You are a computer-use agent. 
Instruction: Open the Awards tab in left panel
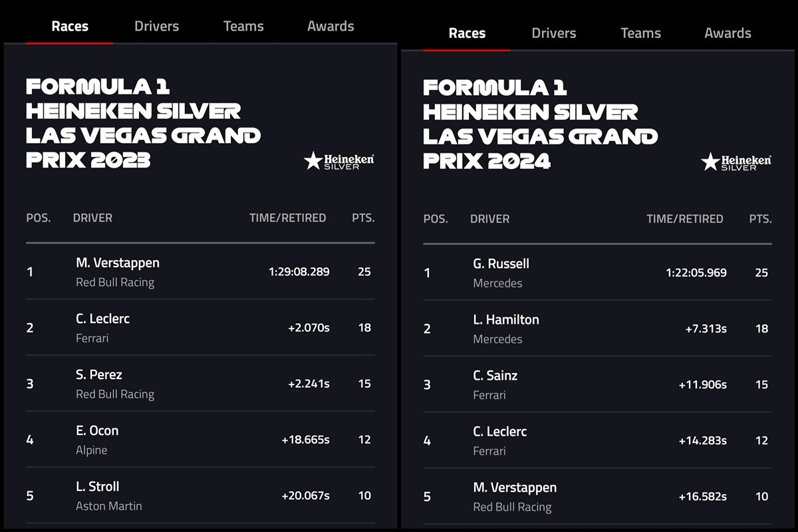331,27
